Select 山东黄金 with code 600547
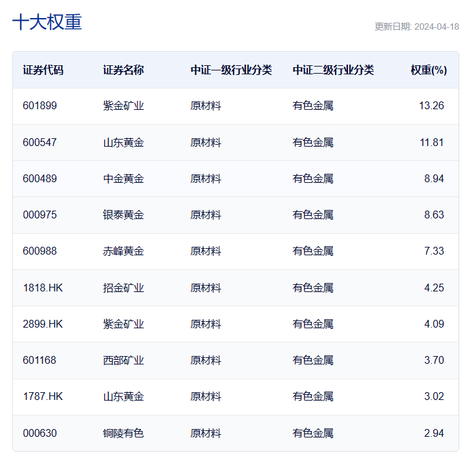Image resolution: width=476 pixels, height=462 pixels. [x=124, y=142]
